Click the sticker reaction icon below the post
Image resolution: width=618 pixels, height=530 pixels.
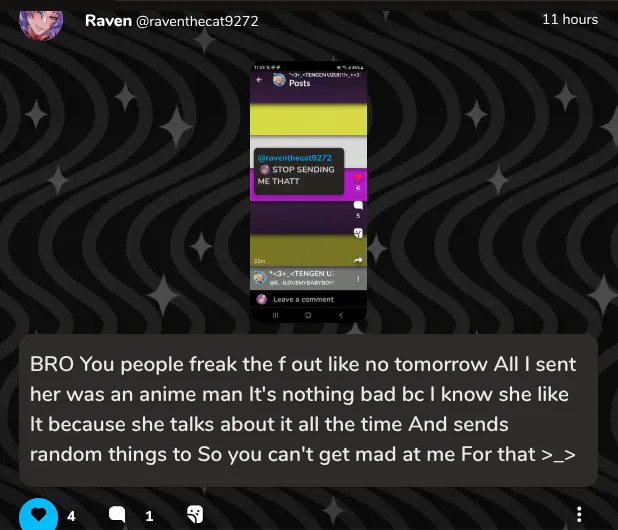[195, 514]
